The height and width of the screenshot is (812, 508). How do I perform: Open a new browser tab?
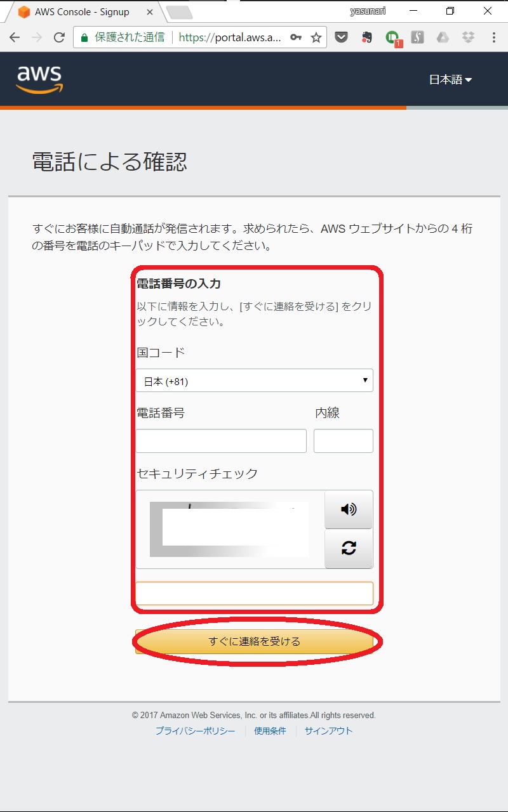pyautogui.click(x=179, y=12)
